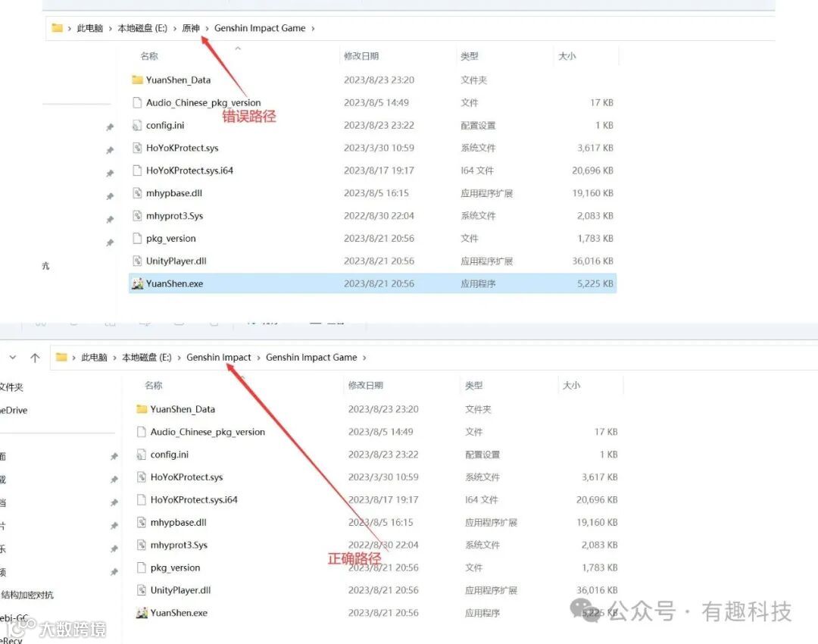The height and width of the screenshot is (644, 818).
Task: Sort by 名称 column in 原神 path window
Action: (149, 56)
